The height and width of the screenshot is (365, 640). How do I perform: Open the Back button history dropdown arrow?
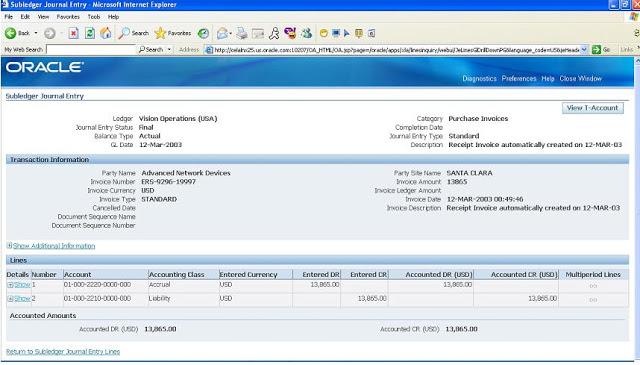pos(36,33)
